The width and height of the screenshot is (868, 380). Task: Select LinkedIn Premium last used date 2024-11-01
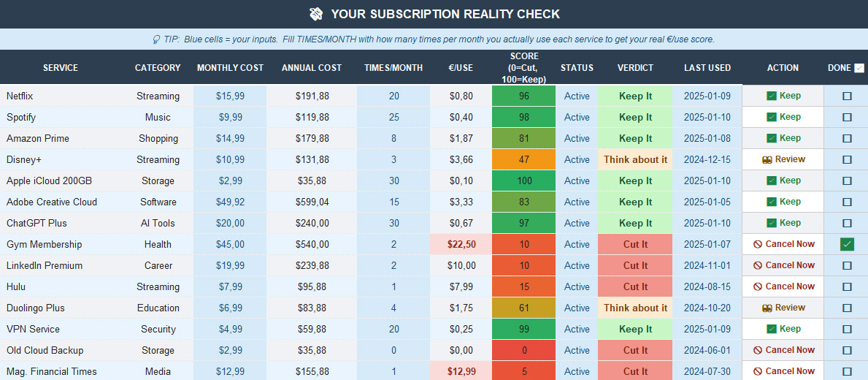coord(707,265)
